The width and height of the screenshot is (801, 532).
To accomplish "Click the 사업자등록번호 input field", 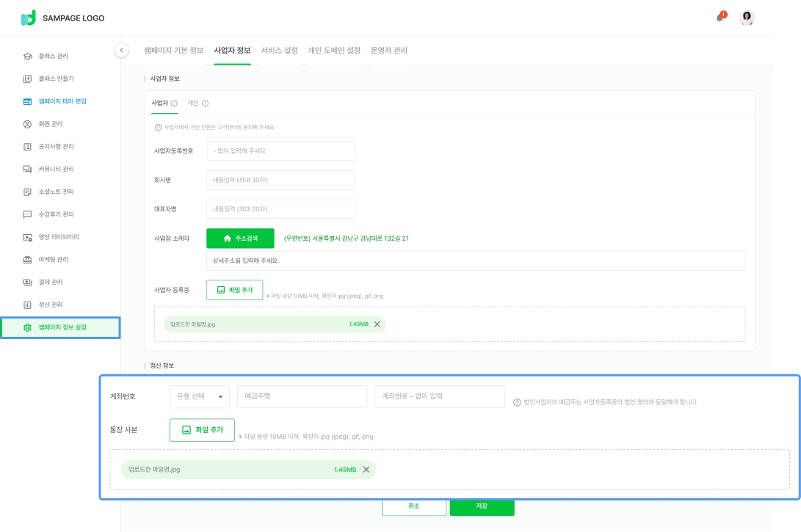I will [x=280, y=150].
